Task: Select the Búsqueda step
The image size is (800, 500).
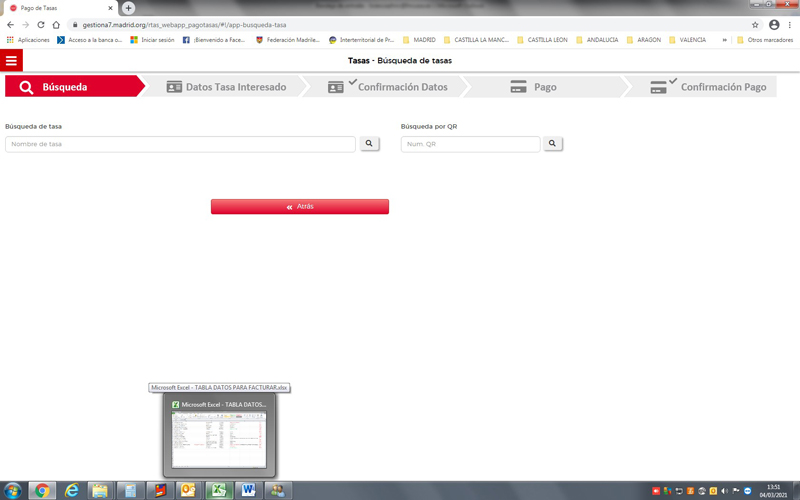Action: tap(74, 87)
